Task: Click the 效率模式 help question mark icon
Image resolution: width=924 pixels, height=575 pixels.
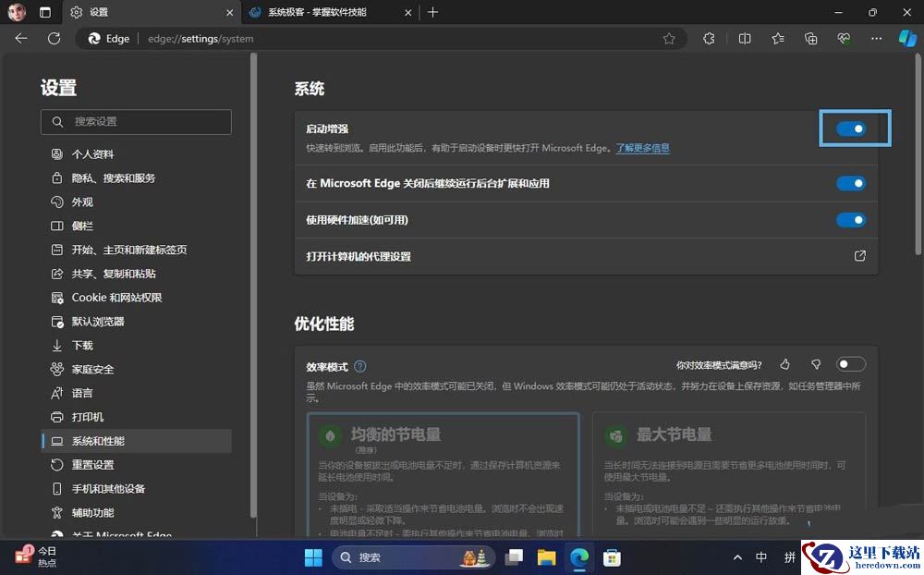Action: [x=360, y=366]
